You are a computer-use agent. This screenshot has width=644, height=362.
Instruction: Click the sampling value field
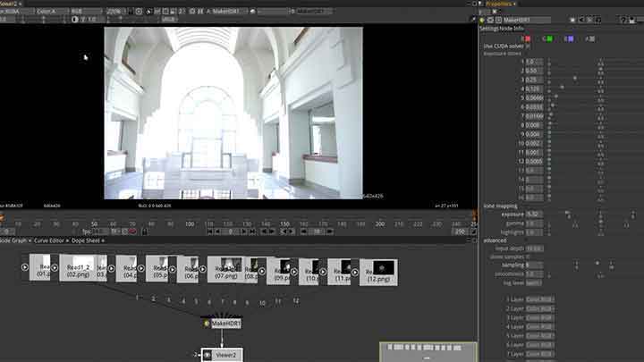(x=534, y=265)
